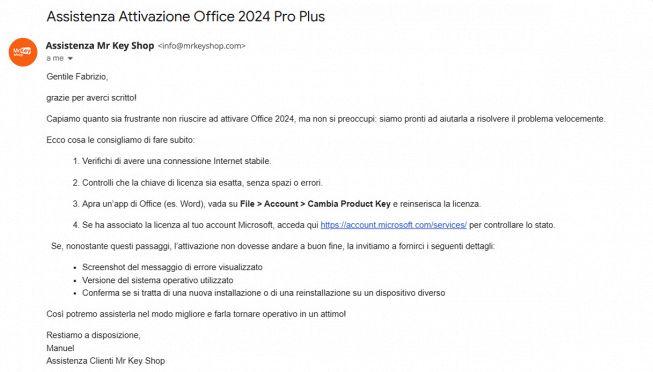The height and width of the screenshot is (372, 653).
Task: Click the subject line Assistenza Attivazione Office 2024
Action: [186, 16]
